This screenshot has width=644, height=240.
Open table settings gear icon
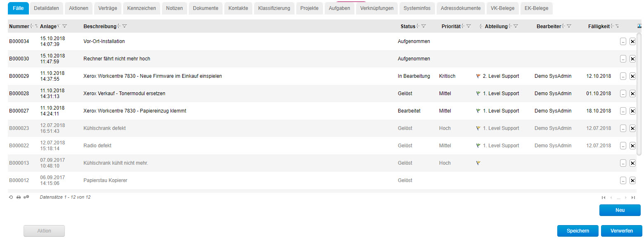click(26, 197)
